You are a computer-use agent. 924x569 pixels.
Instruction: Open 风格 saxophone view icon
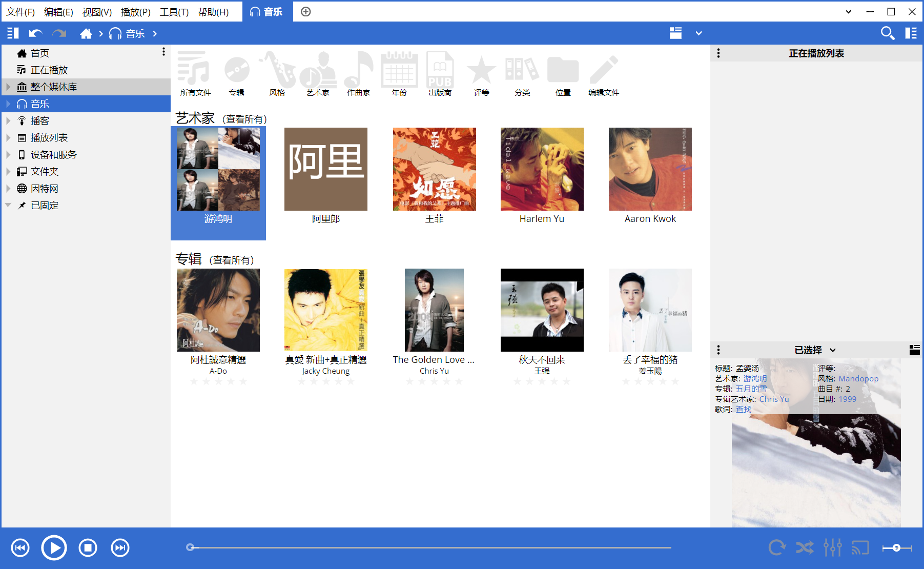pyautogui.click(x=277, y=73)
